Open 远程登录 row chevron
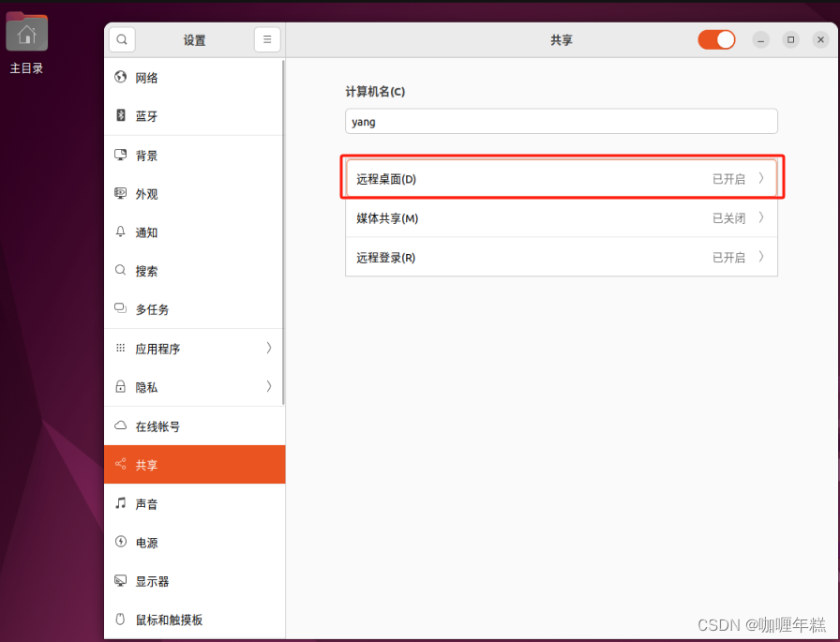 pyautogui.click(x=761, y=257)
